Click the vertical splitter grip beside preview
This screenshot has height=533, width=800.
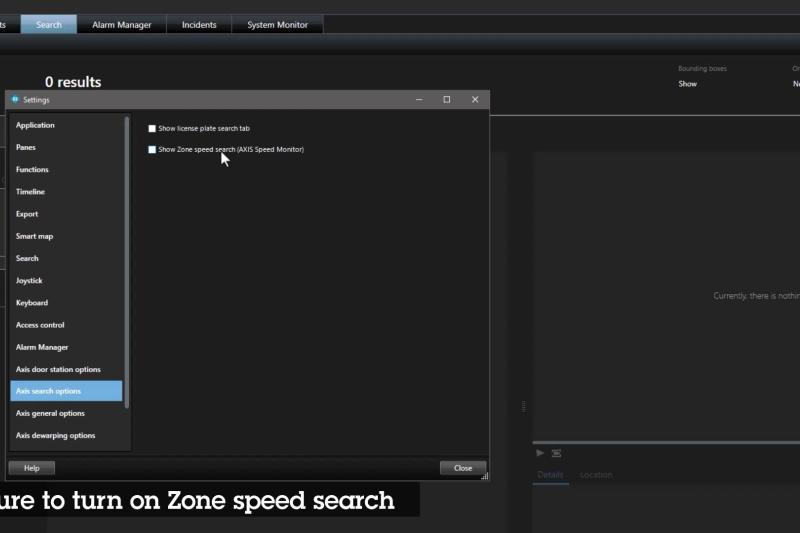(x=523, y=407)
